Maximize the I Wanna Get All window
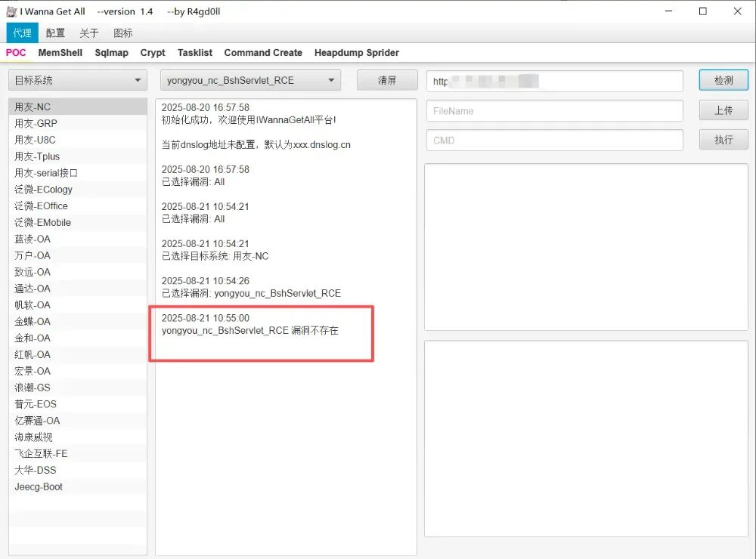756x559 pixels. (702, 11)
